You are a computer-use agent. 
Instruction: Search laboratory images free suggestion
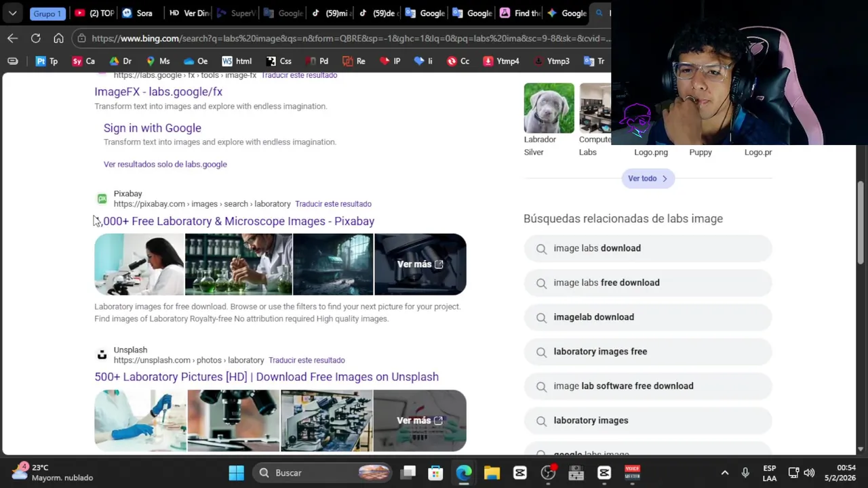pos(648,352)
